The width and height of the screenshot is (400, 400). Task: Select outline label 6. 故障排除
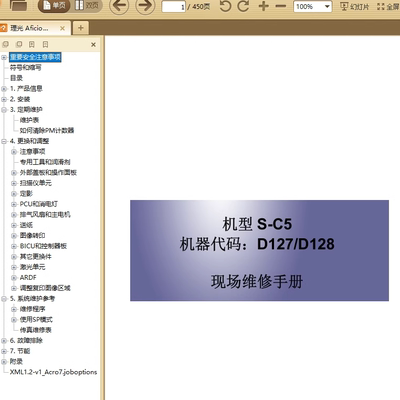coord(26,341)
